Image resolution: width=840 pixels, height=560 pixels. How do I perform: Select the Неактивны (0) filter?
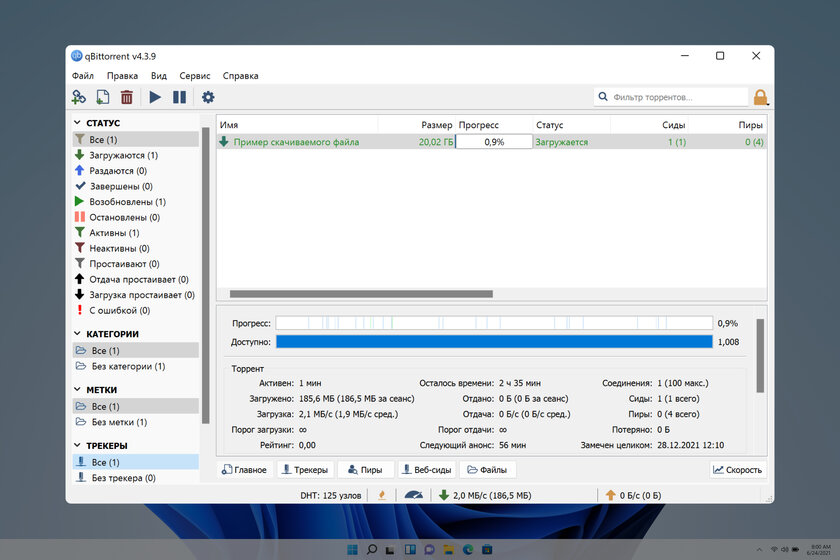136,248
